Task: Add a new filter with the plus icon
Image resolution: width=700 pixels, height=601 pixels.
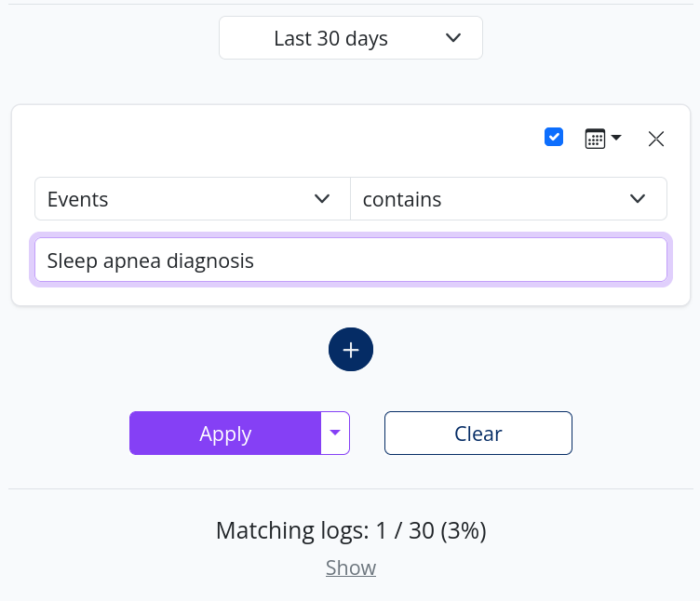Action: (x=351, y=350)
